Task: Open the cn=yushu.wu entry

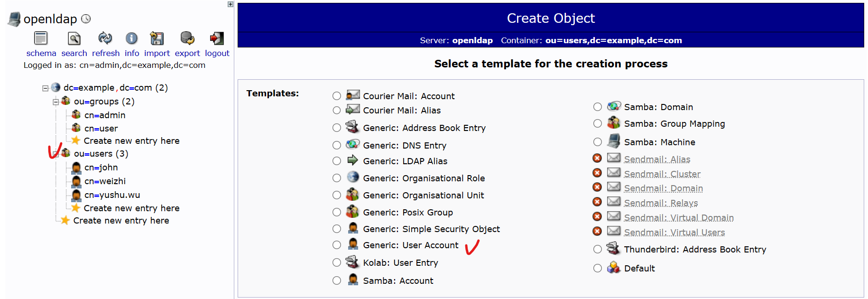Action: coord(112,195)
